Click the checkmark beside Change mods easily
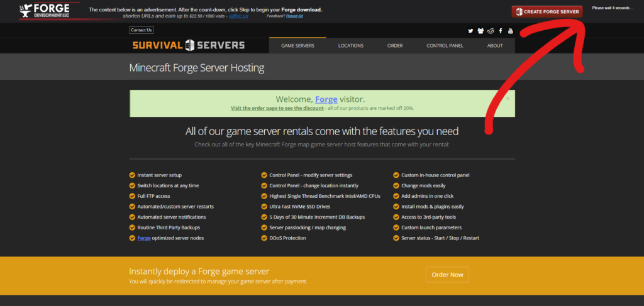 (396, 185)
